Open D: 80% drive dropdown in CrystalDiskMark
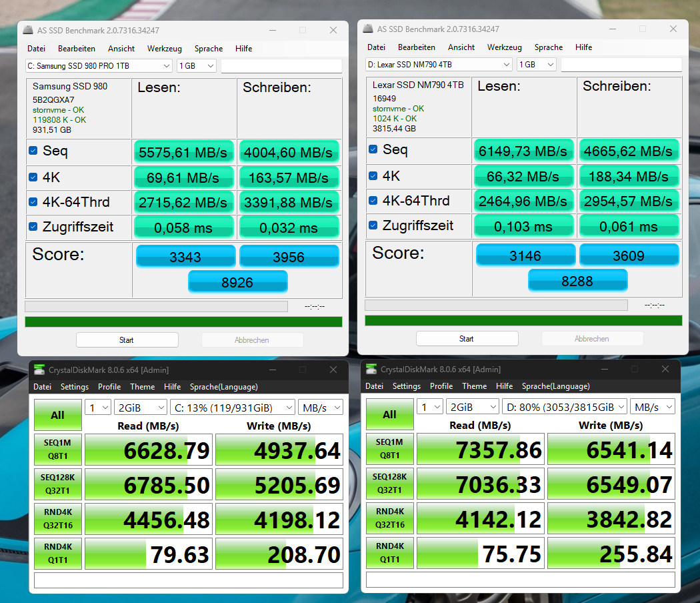The width and height of the screenshot is (700, 603). pos(565,407)
